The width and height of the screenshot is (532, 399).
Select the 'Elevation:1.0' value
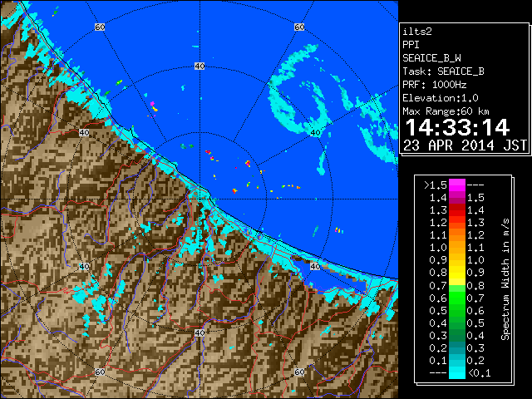(x=441, y=98)
